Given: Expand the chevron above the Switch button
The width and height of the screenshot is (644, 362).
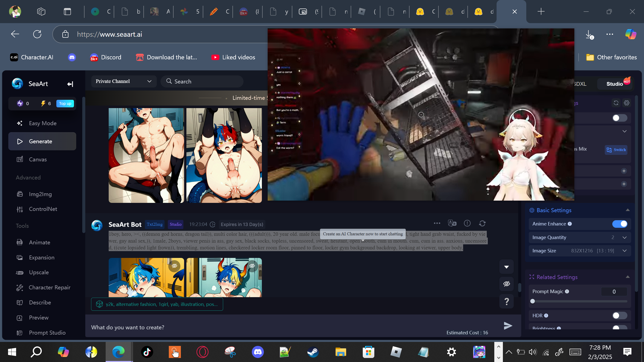Looking at the screenshot, I should [624, 131].
